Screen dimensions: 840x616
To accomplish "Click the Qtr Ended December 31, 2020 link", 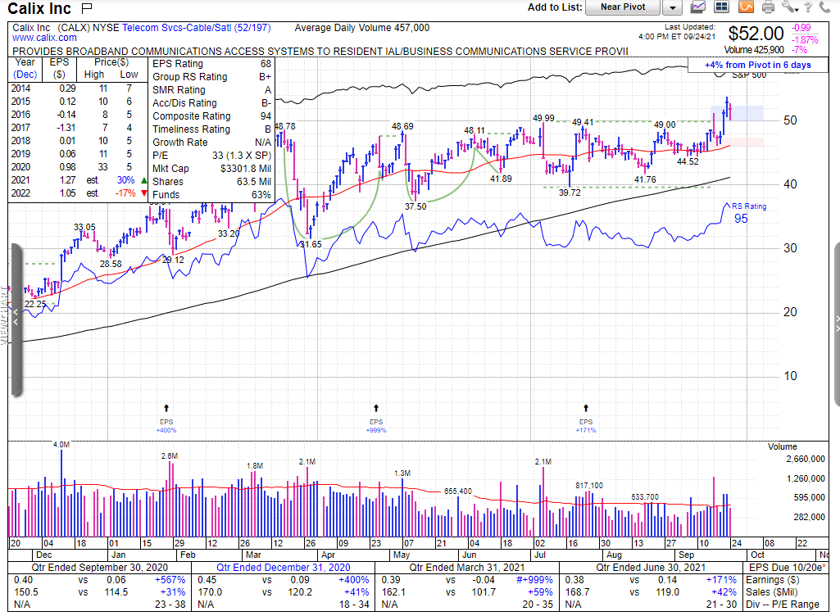I will (x=283, y=567).
